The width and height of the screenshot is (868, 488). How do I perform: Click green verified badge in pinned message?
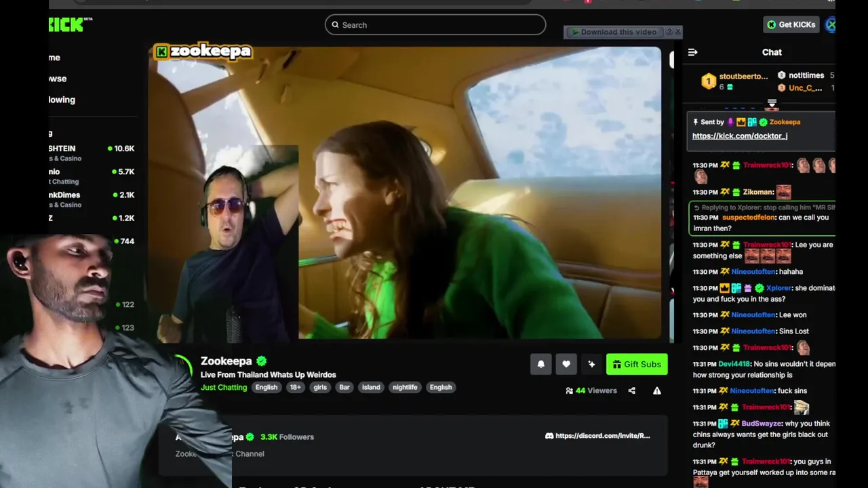(763, 122)
